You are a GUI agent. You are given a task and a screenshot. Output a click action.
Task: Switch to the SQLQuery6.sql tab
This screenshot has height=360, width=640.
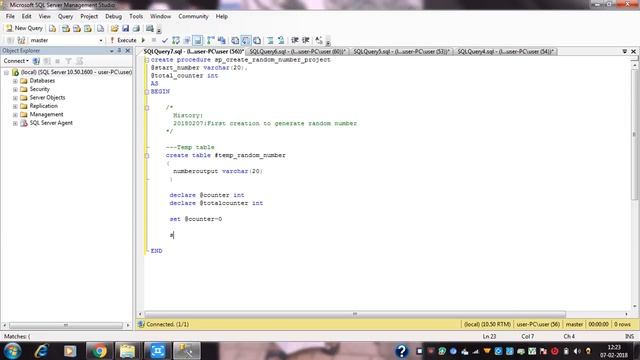click(298, 51)
